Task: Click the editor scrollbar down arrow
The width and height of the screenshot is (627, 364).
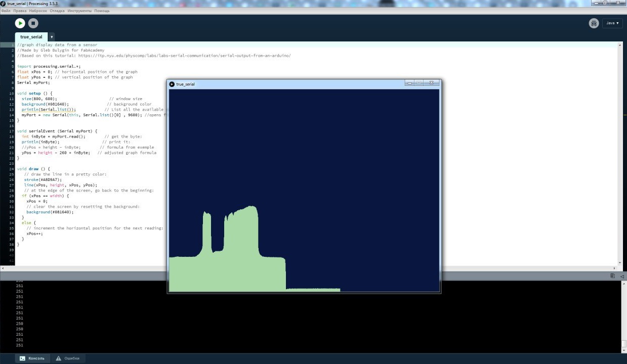Action: coord(619,262)
